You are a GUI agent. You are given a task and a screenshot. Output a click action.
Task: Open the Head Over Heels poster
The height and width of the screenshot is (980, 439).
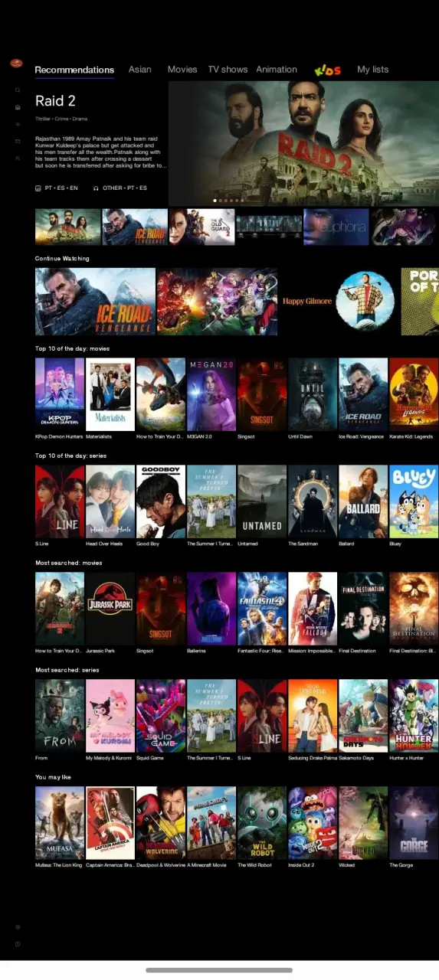tap(110, 501)
